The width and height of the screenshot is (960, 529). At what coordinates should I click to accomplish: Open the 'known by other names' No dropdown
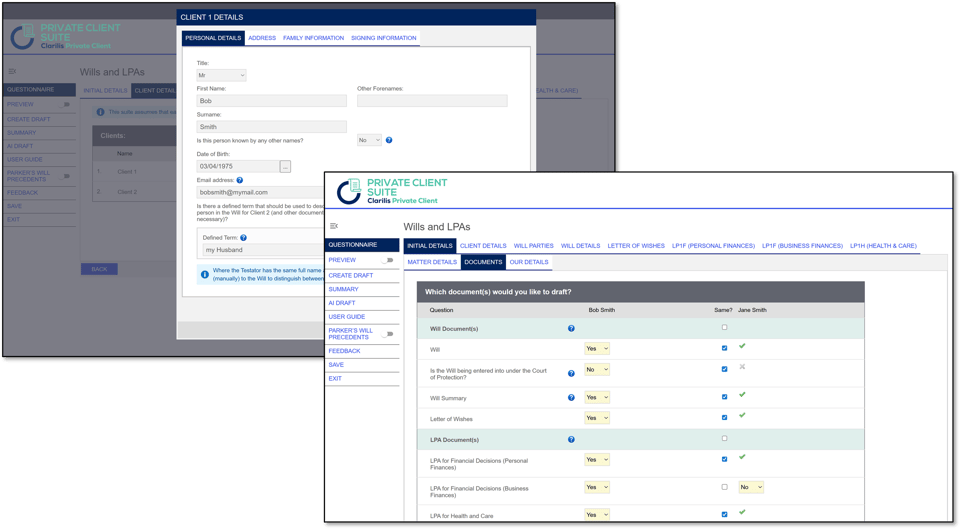(369, 140)
